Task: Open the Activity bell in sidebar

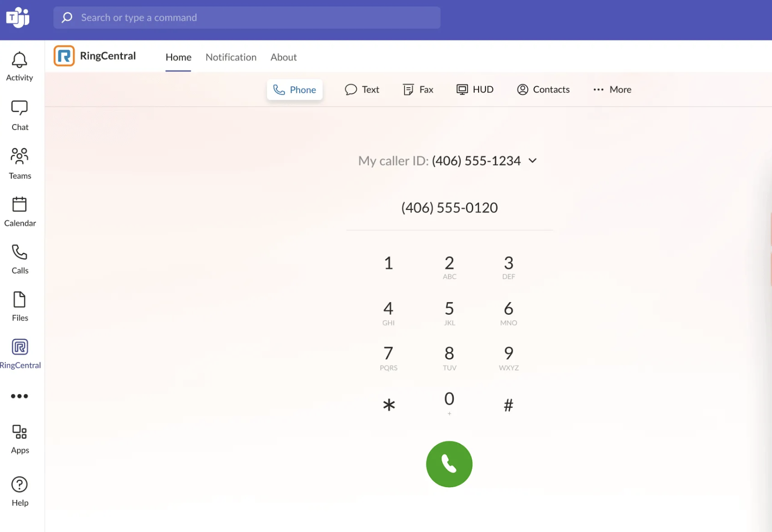Action: point(19,66)
